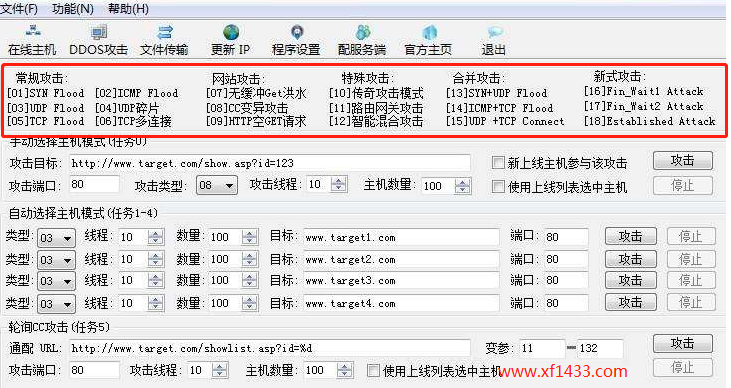Open 程序设置 from the toolbar

[296, 40]
